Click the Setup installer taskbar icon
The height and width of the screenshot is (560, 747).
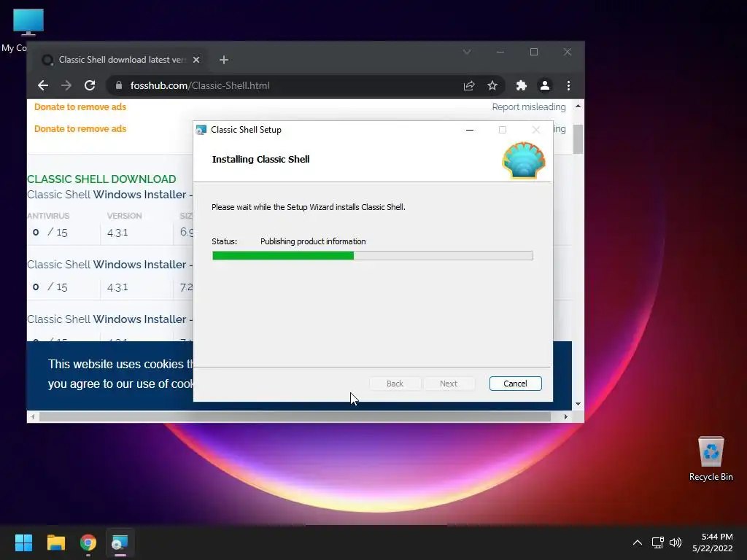(120, 542)
